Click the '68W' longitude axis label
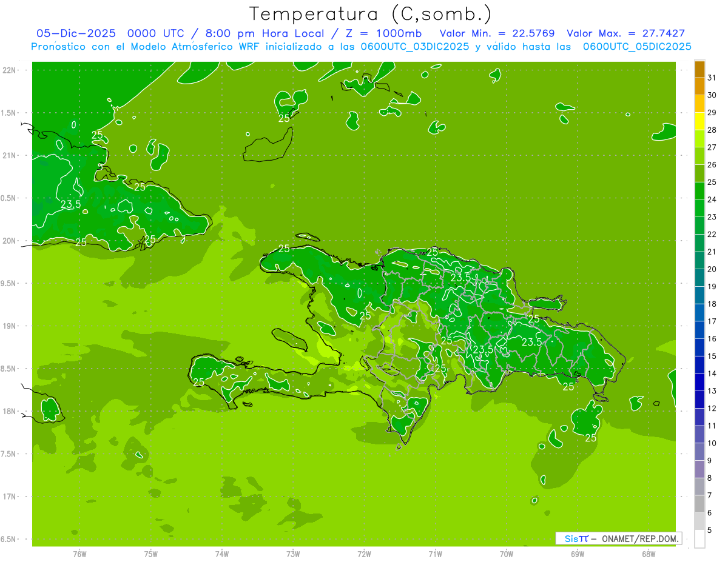 coord(648,554)
